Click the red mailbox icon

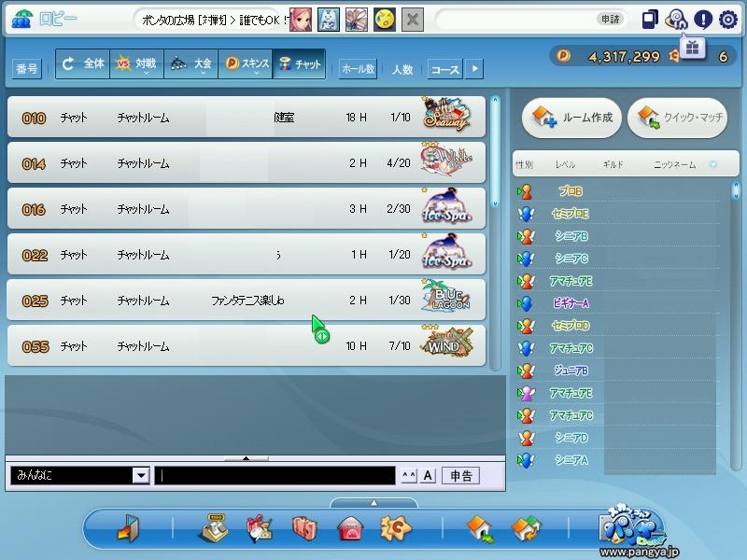pyautogui.click(x=349, y=529)
